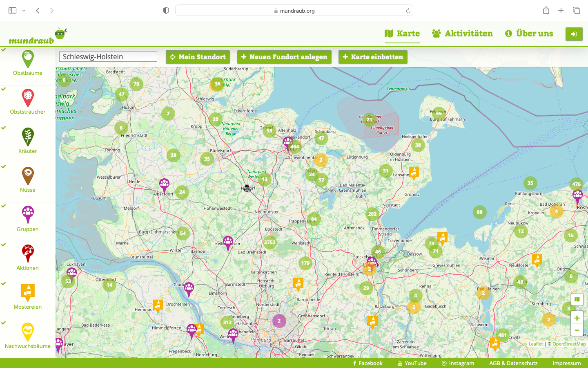Open the Über uns menu item
The width and height of the screenshot is (588, 368).
(x=529, y=34)
